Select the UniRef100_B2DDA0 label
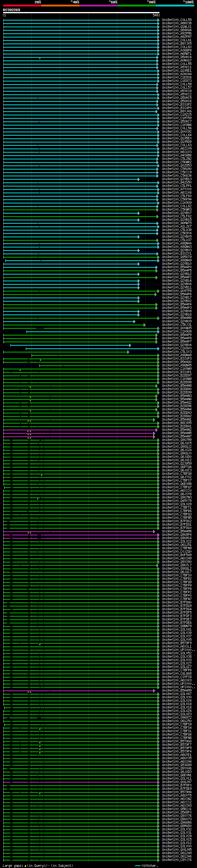The height and width of the screenshot is (868, 197). click(x=177, y=389)
